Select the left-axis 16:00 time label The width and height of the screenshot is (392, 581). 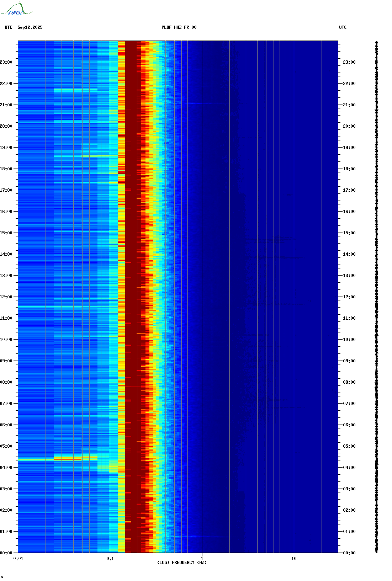coord(6,212)
